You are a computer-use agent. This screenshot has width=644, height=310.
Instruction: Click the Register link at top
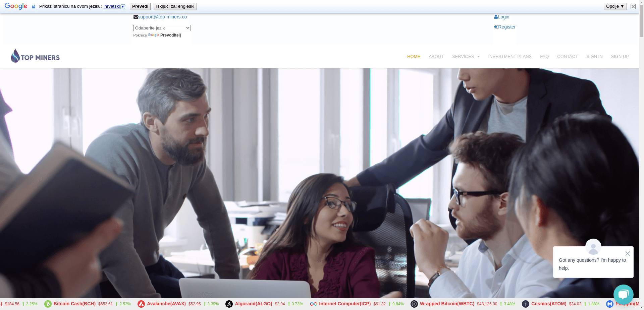506,27
